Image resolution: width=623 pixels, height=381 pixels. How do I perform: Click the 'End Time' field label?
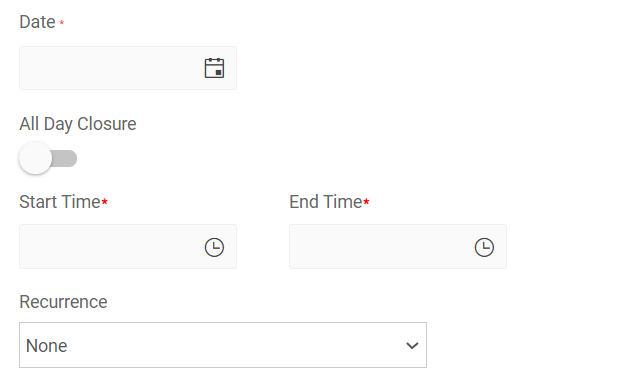coord(326,202)
